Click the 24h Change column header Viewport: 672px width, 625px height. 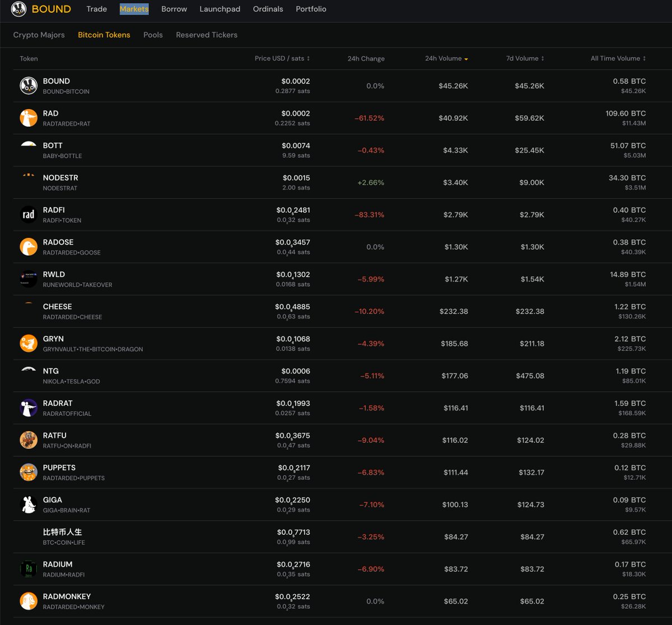(366, 58)
